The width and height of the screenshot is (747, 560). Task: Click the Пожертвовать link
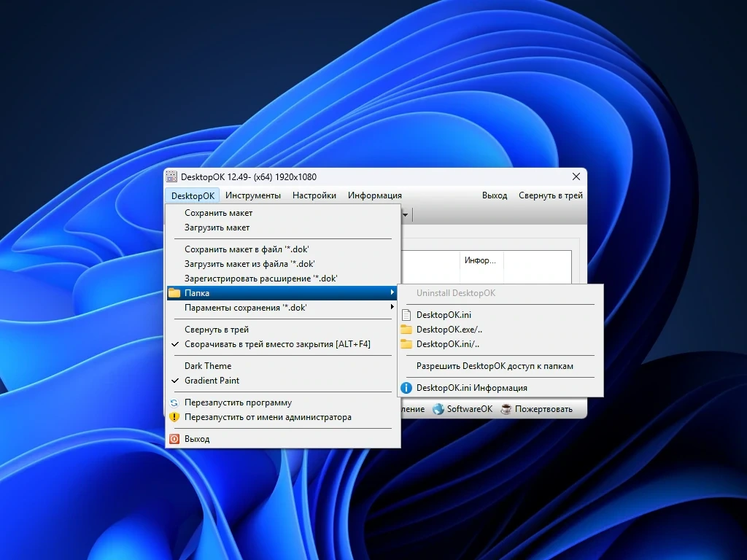pos(543,409)
